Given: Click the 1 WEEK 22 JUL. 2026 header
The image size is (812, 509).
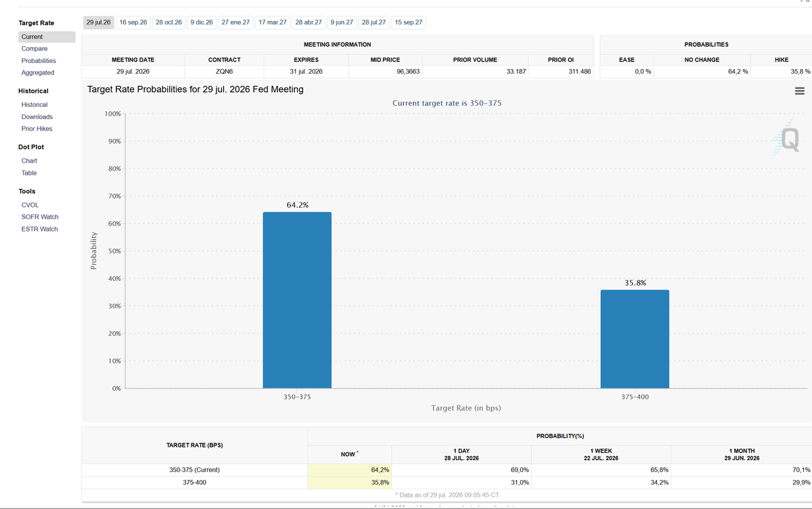Looking at the screenshot, I should 601,454.
